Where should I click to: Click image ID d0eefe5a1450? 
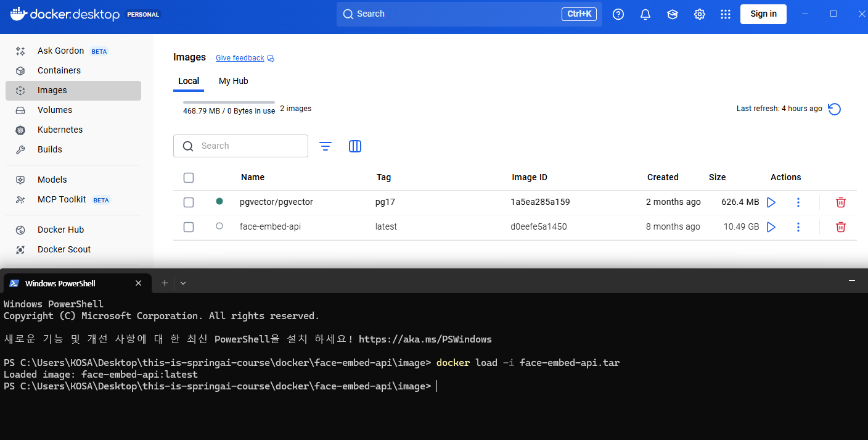click(539, 226)
